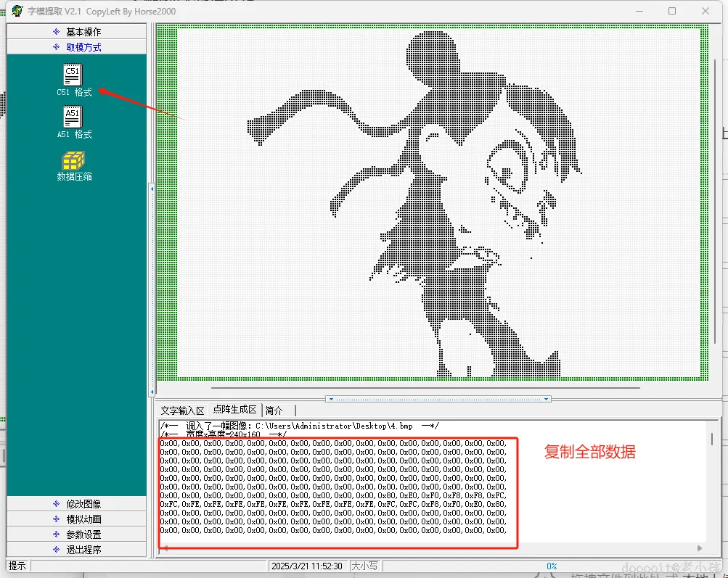Click the data area horizontal scroll left arrow
The height and width of the screenshot is (578, 728).
[165, 548]
